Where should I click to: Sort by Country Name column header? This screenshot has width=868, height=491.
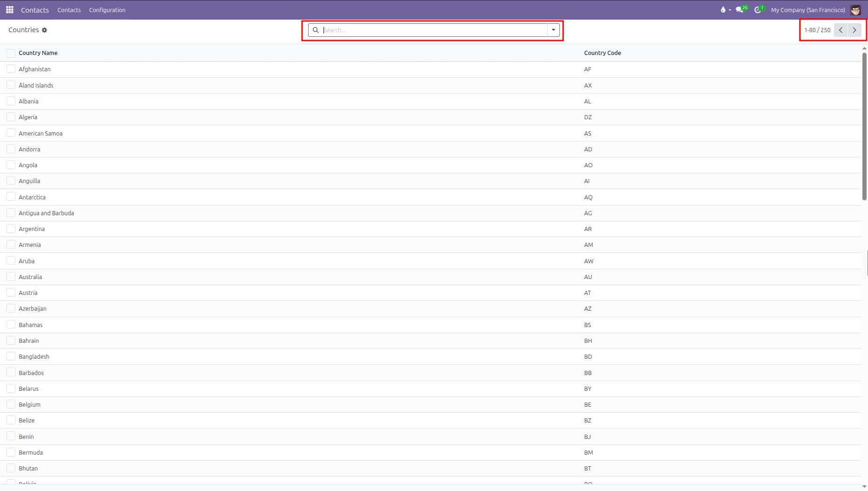38,53
